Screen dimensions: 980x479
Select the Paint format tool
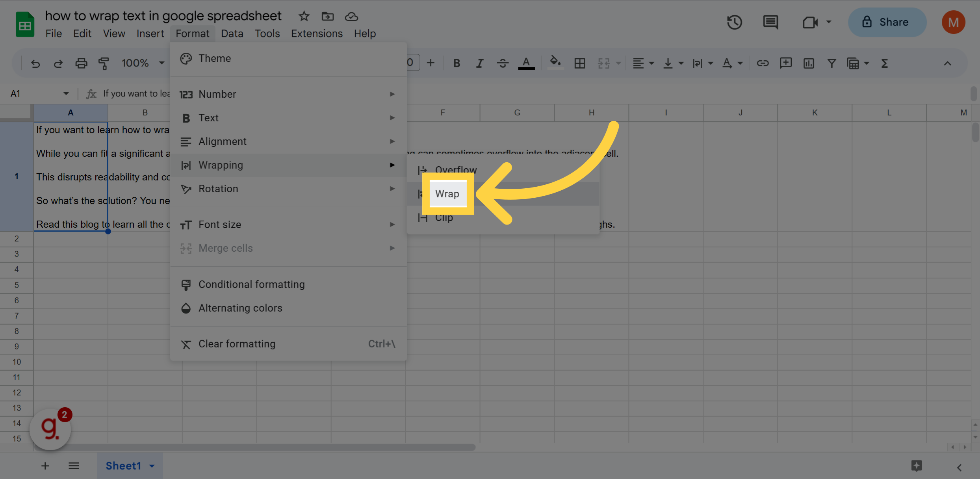(104, 63)
